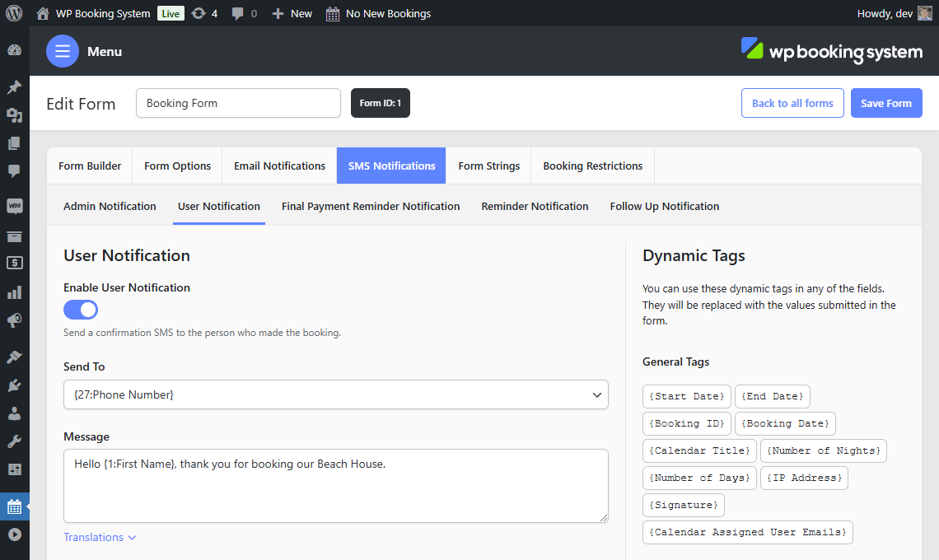Open the Send To phone number dropdown
Screen dimensions: 939x560
tap(336, 394)
